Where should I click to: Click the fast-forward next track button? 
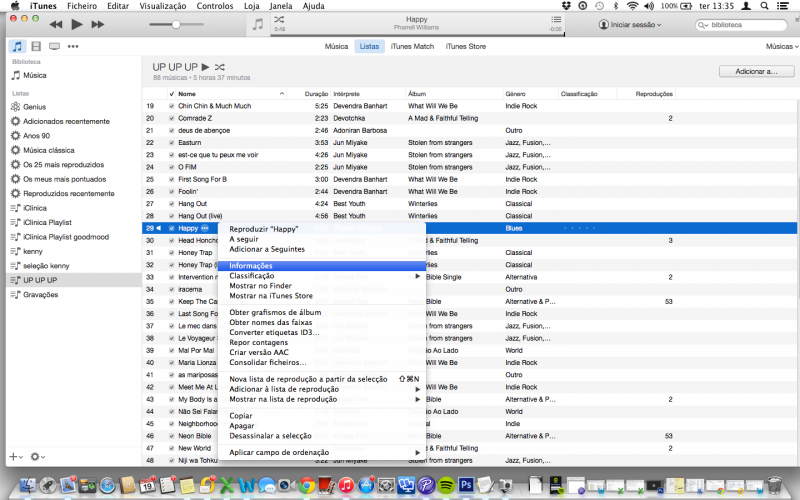pos(97,24)
